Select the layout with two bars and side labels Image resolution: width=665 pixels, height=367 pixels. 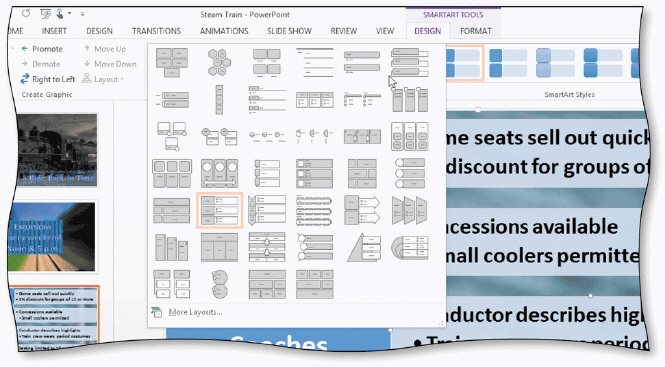coord(172,100)
